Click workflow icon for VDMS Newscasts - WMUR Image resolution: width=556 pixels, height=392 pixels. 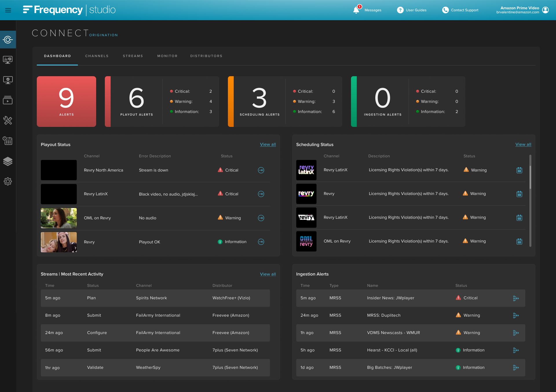516,333
